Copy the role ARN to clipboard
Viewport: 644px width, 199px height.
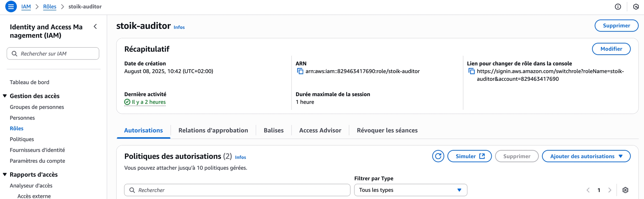300,71
